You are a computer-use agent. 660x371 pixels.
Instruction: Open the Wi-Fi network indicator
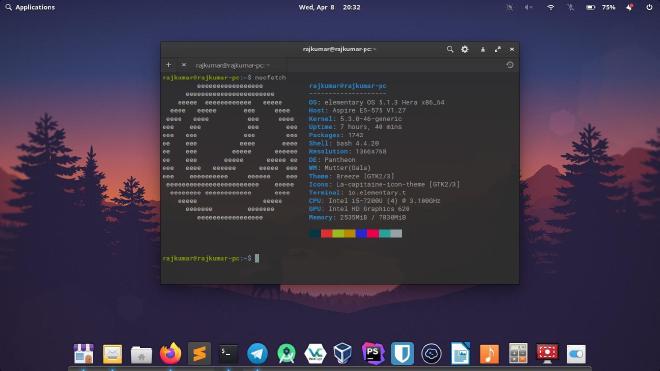(550, 7)
